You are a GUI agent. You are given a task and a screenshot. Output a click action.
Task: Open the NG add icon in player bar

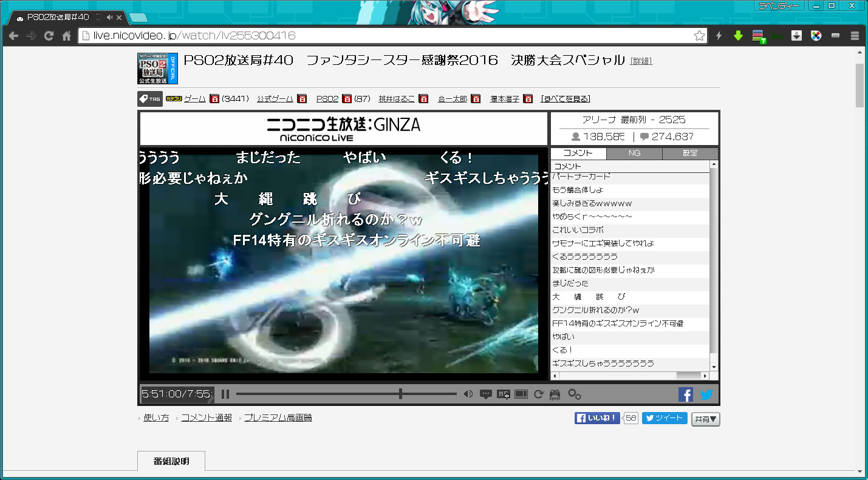click(503, 394)
